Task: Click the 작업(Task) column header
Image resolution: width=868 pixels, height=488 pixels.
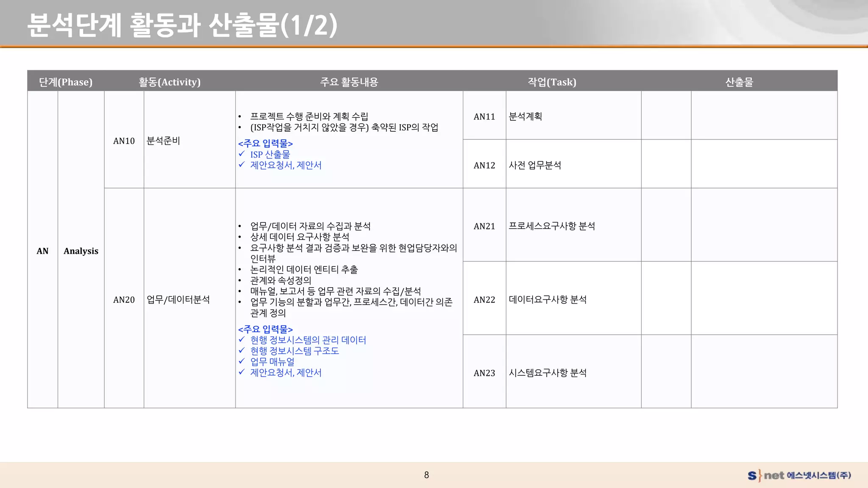Action: 552,82
